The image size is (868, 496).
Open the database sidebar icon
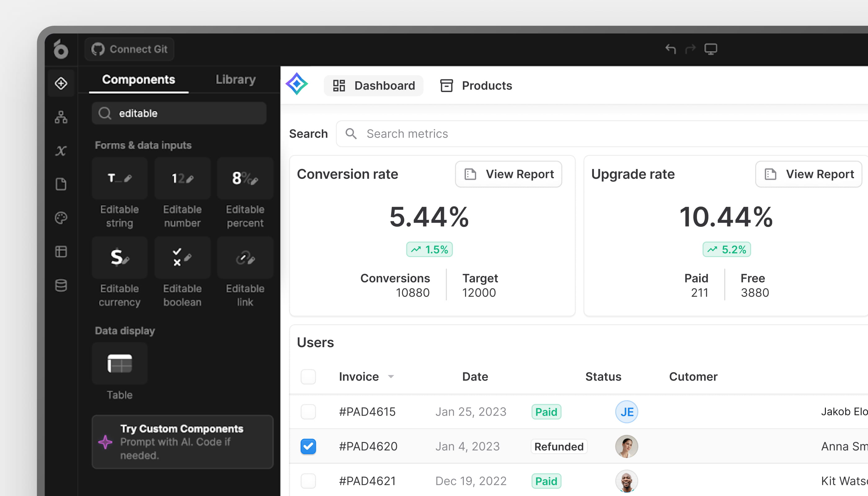(61, 286)
